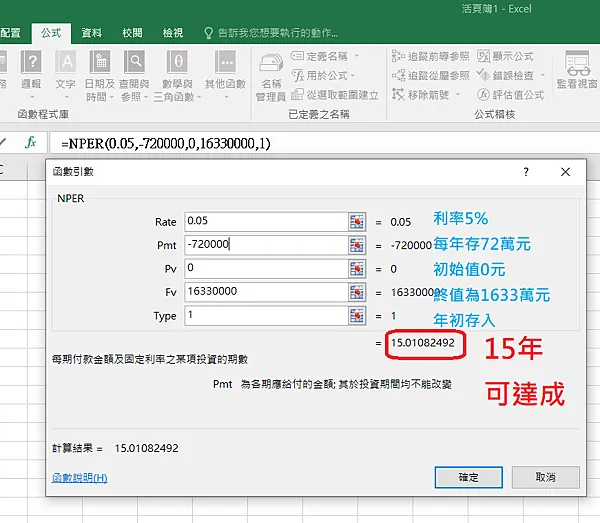Open the 日期及時間 functions icon
The height and width of the screenshot is (523, 600).
pyautogui.click(x=99, y=62)
